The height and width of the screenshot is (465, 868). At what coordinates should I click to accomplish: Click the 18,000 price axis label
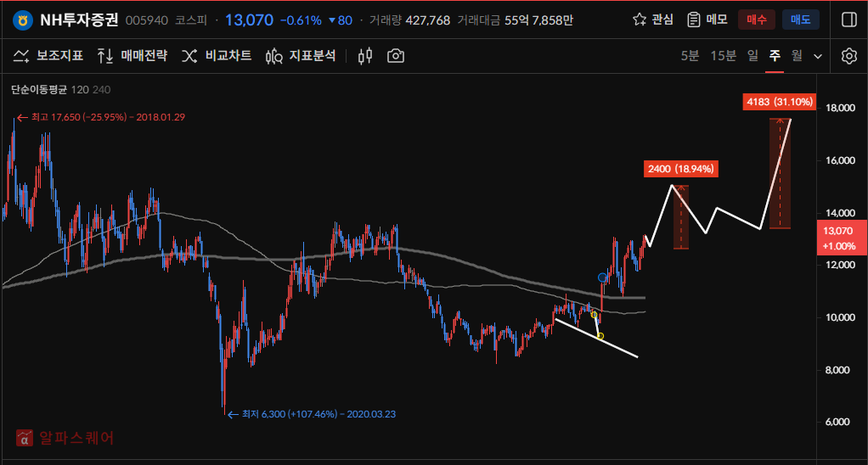[840, 108]
